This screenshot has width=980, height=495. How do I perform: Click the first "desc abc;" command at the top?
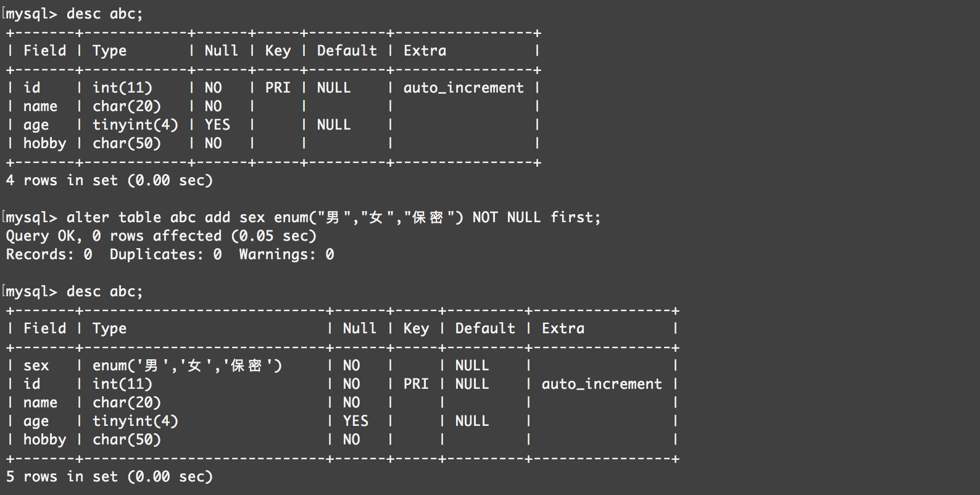coord(104,14)
